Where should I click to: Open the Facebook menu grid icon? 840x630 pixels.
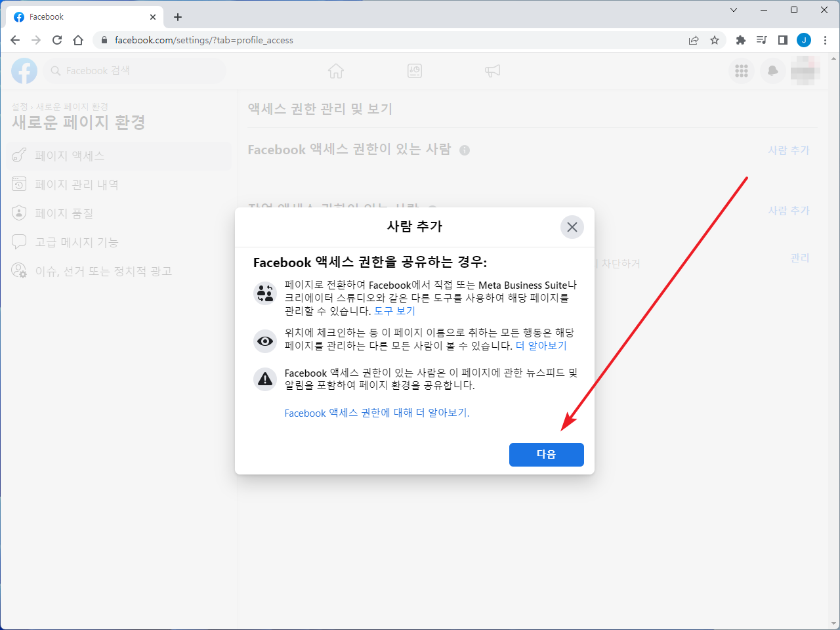click(x=742, y=71)
